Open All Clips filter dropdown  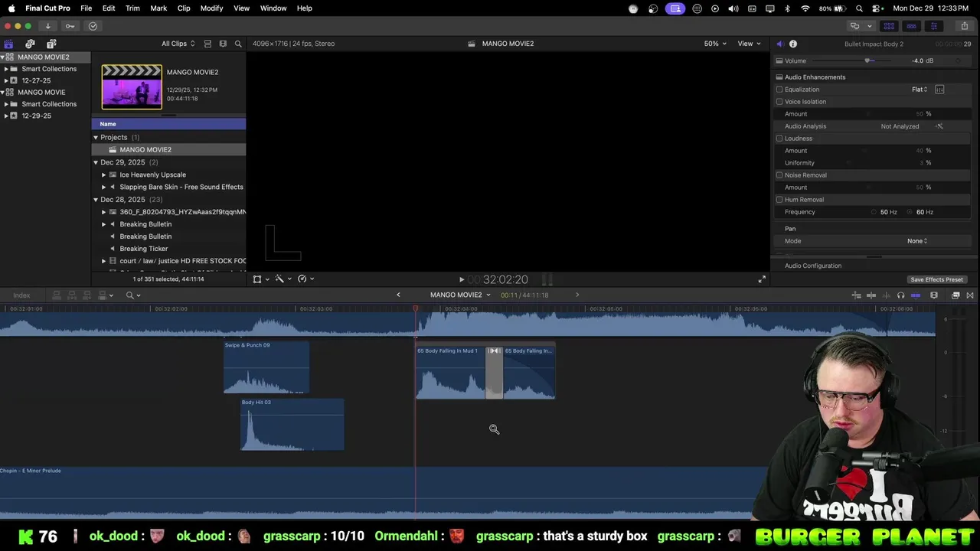pyautogui.click(x=178, y=44)
